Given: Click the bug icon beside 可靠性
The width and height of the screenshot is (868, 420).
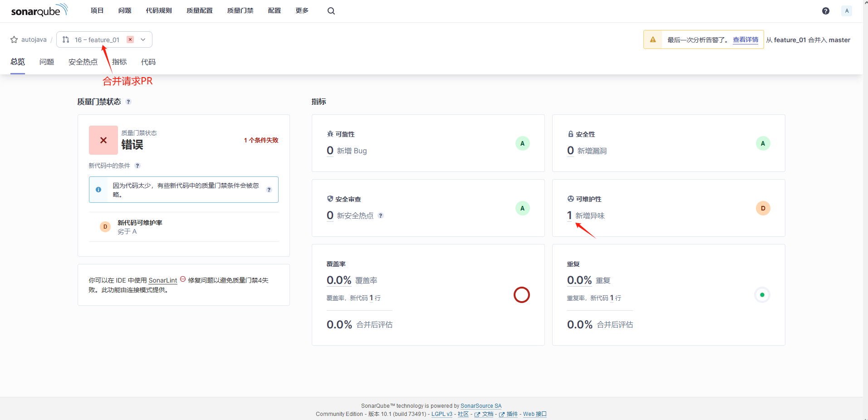Looking at the screenshot, I should [330, 134].
